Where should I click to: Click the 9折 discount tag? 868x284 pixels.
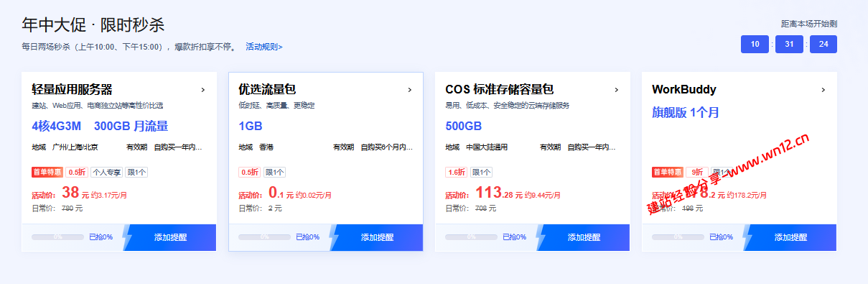[696, 172]
